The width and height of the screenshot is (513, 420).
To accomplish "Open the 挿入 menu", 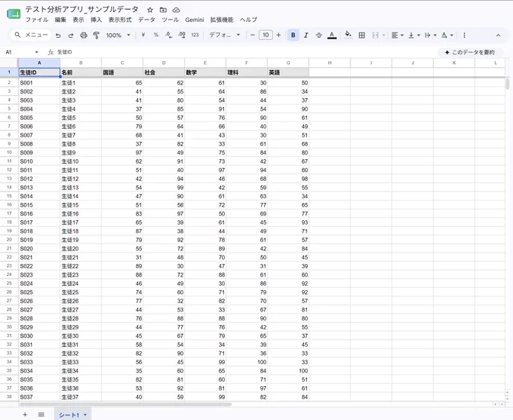I will 97,20.
